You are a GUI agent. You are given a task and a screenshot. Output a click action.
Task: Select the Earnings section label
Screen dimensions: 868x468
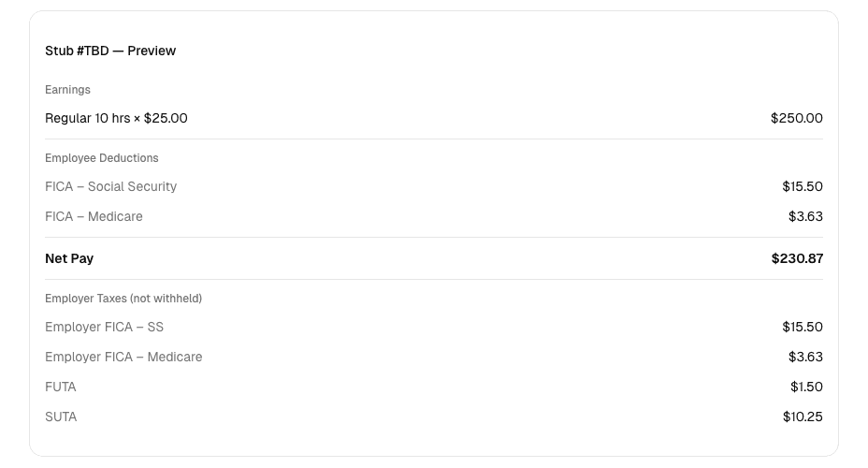(67, 90)
